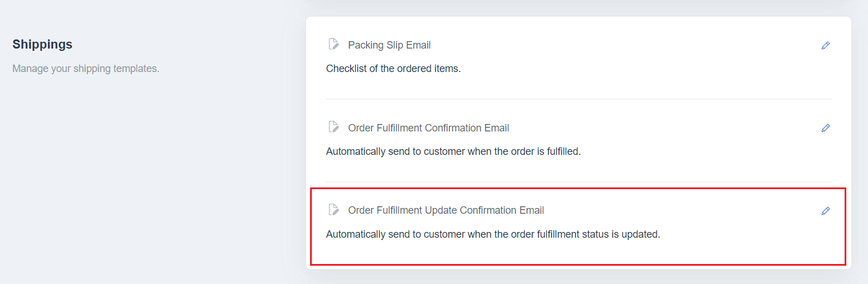The image size is (868, 284).
Task: Click document icon beside Packing Slip Email
Action: [x=333, y=45]
